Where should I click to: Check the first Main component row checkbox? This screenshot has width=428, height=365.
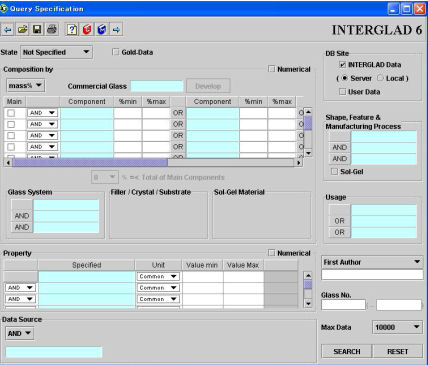click(x=11, y=113)
